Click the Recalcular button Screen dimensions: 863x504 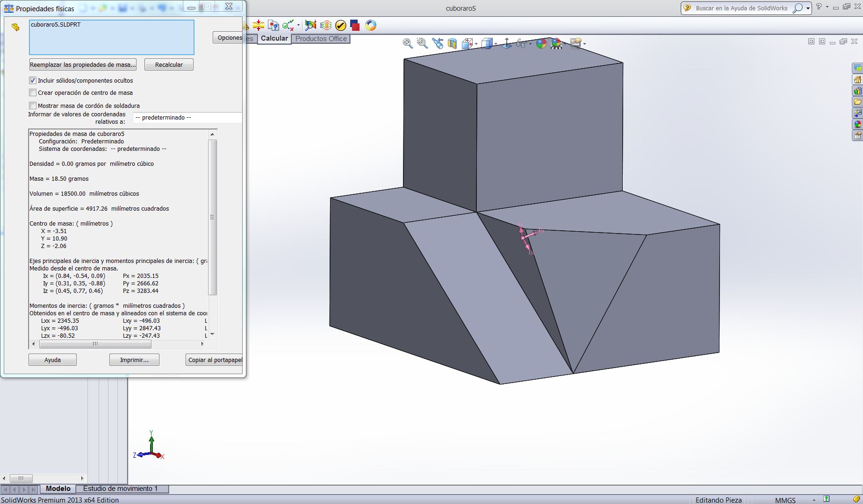pyautogui.click(x=169, y=64)
